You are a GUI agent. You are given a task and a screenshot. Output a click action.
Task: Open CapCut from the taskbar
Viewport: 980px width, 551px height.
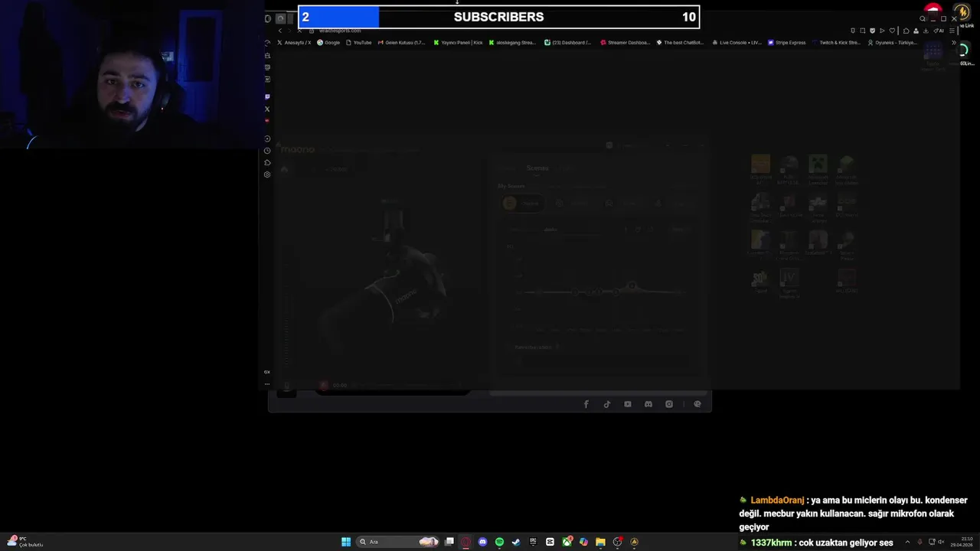pos(550,542)
